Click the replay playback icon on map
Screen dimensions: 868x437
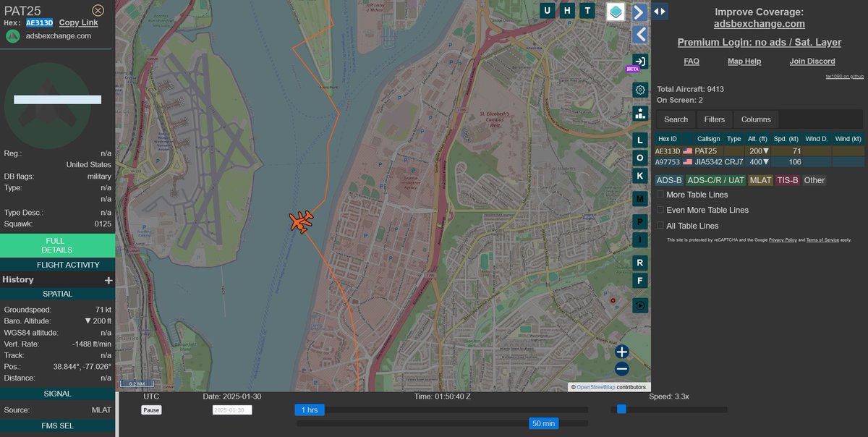pyautogui.click(x=639, y=305)
